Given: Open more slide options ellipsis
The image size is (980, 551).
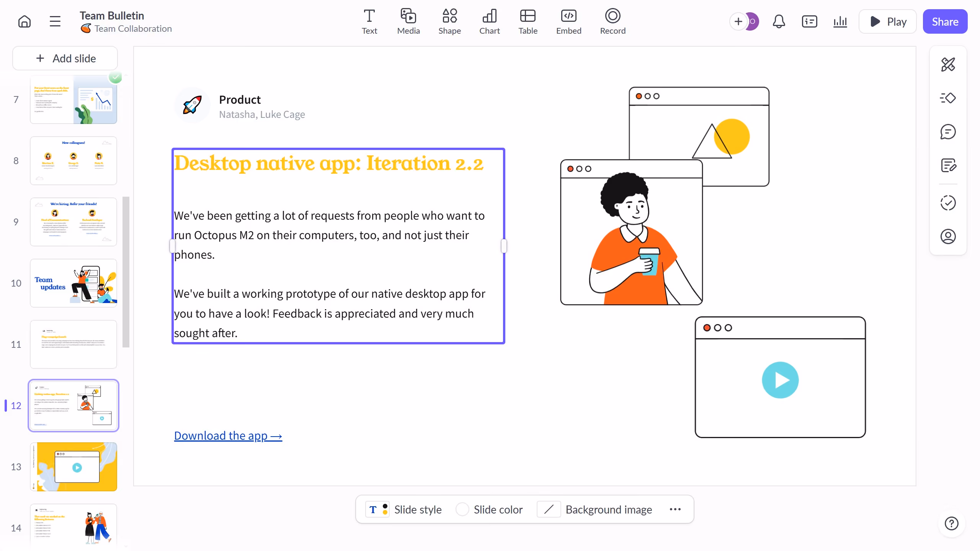Looking at the screenshot, I should (675, 510).
